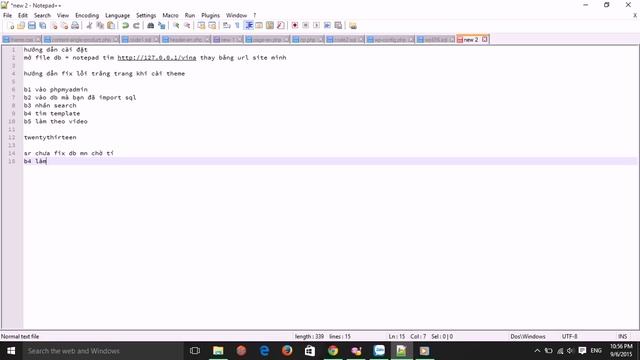
Task: Toggle the highlighted indent guide icon
Action: tap(248, 26)
